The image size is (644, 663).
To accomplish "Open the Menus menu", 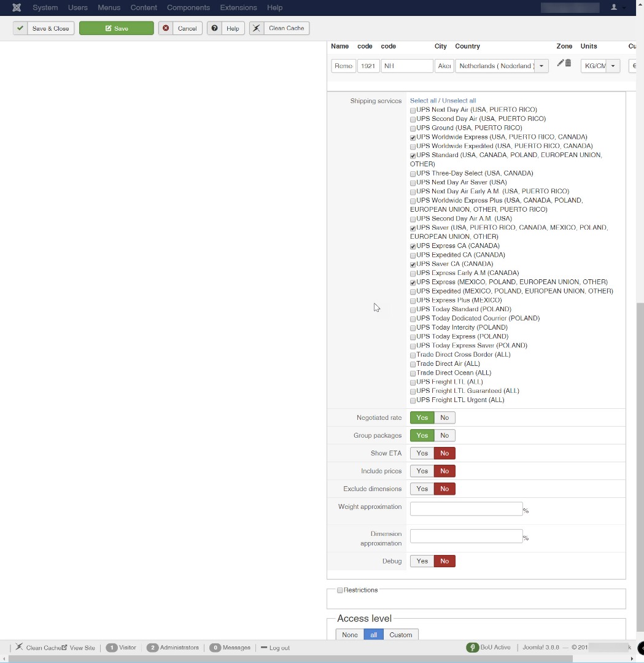I will click(x=109, y=7).
